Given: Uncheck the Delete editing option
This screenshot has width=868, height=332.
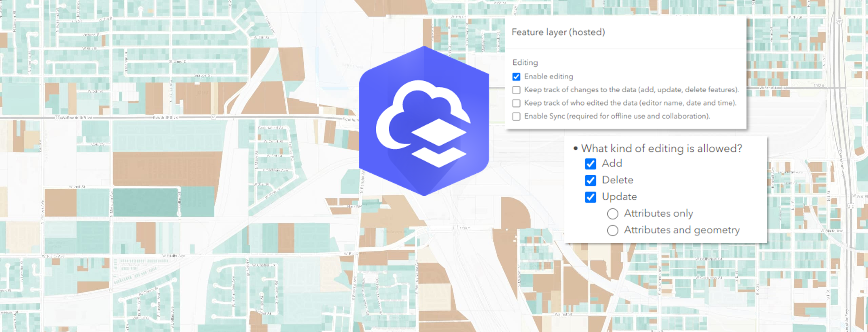Looking at the screenshot, I should point(590,181).
